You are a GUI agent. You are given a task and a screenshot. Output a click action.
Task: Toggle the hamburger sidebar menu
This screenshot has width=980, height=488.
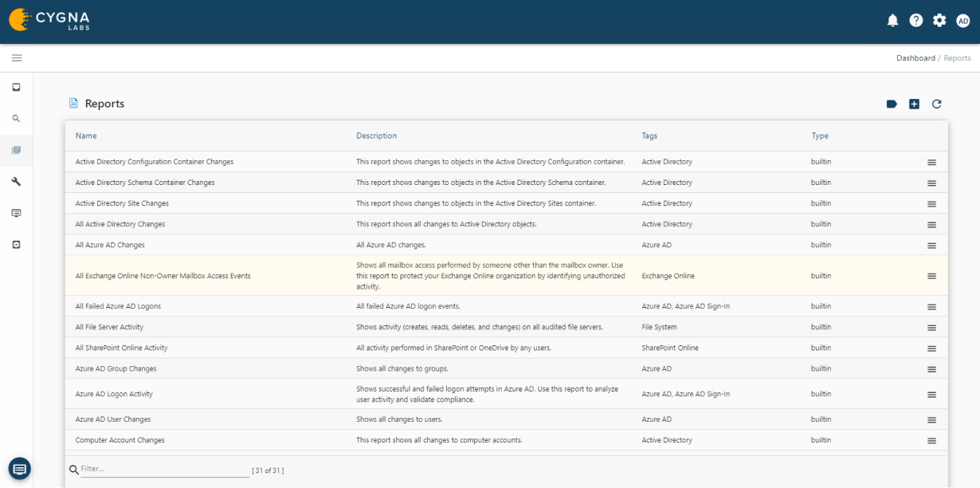coord(17,58)
